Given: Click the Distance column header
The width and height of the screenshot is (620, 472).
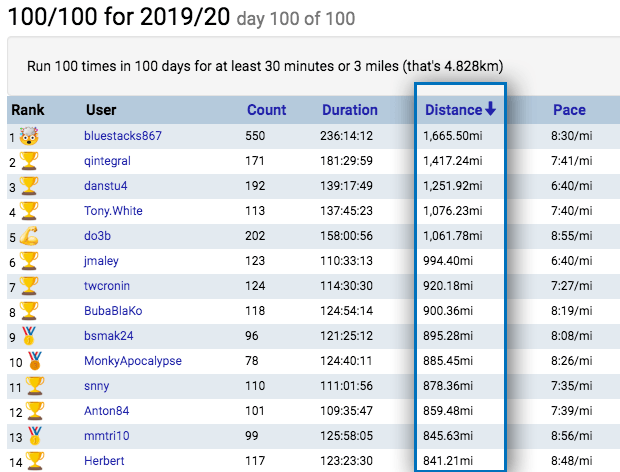Looking at the screenshot, I should [x=453, y=110].
